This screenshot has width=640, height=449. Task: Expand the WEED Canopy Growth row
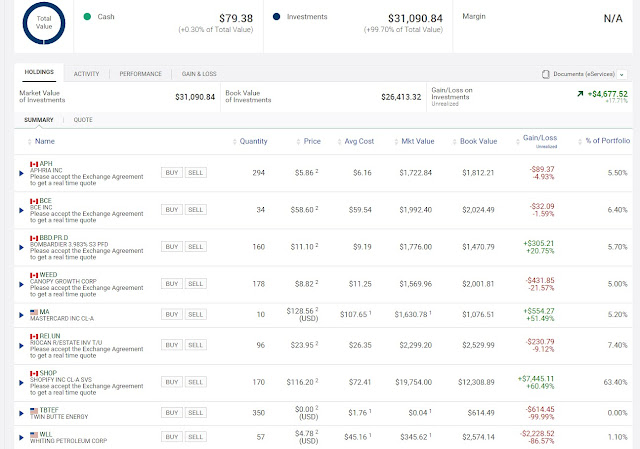21,285
